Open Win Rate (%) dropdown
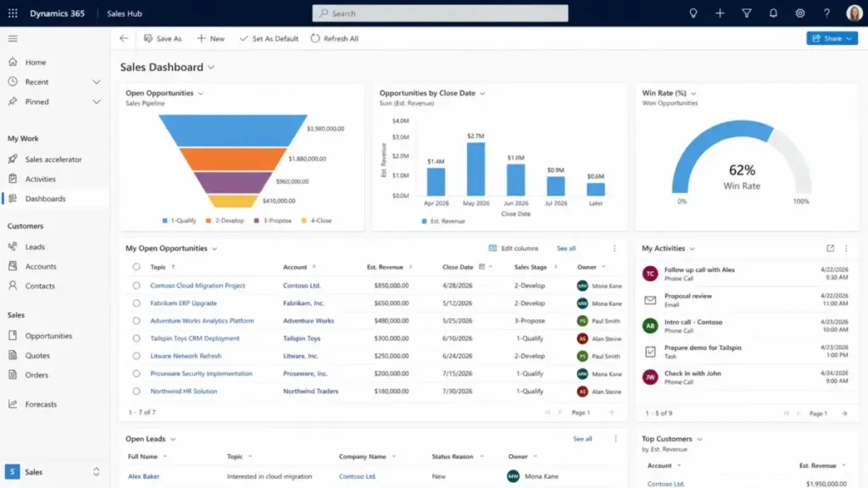The height and width of the screenshot is (488, 868). click(693, 93)
